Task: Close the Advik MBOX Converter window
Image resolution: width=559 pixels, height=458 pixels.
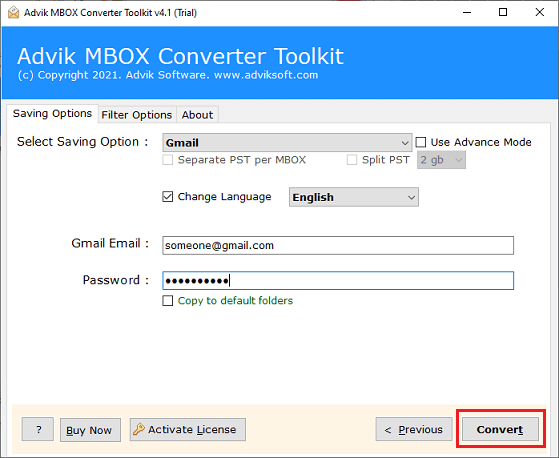Action: pos(540,12)
